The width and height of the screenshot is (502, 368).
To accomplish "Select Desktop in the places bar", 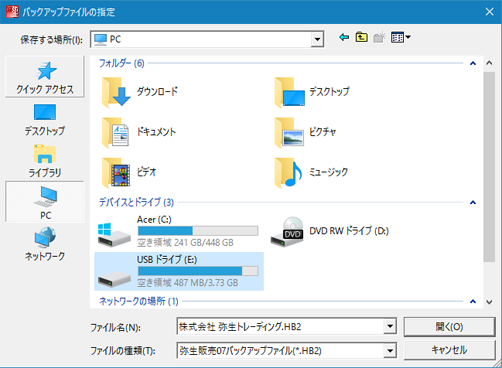I will (x=45, y=120).
